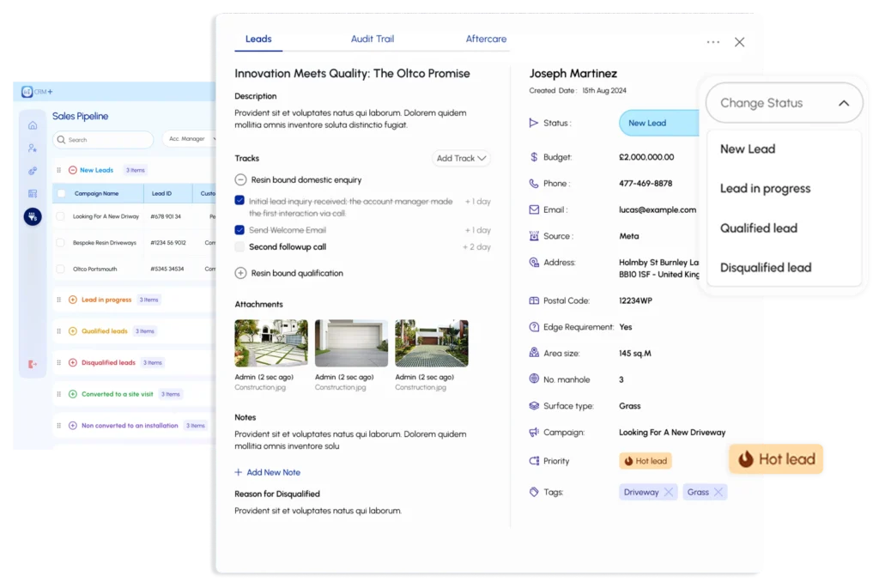
Task: Select the highlighted sales pipeline sidebar icon
Action: (33, 216)
